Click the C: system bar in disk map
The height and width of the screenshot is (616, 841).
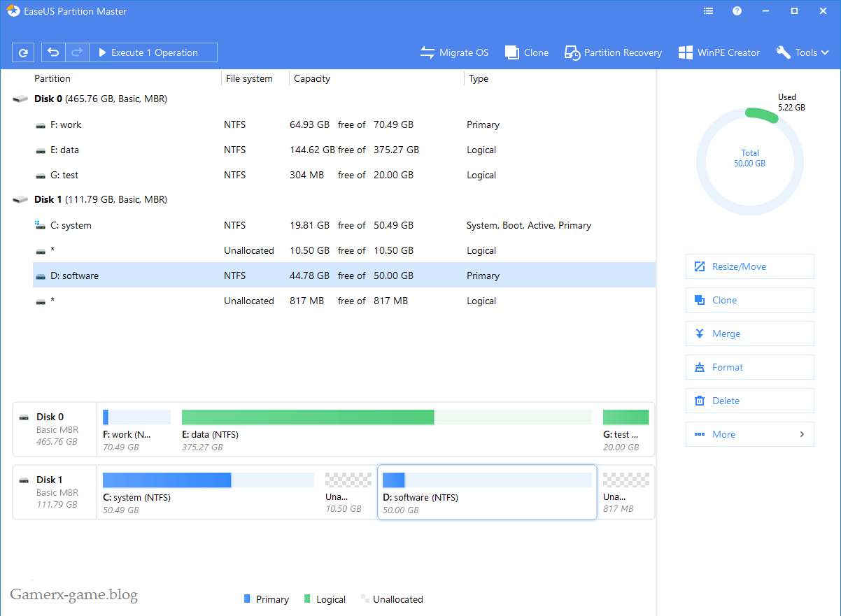(209, 480)
